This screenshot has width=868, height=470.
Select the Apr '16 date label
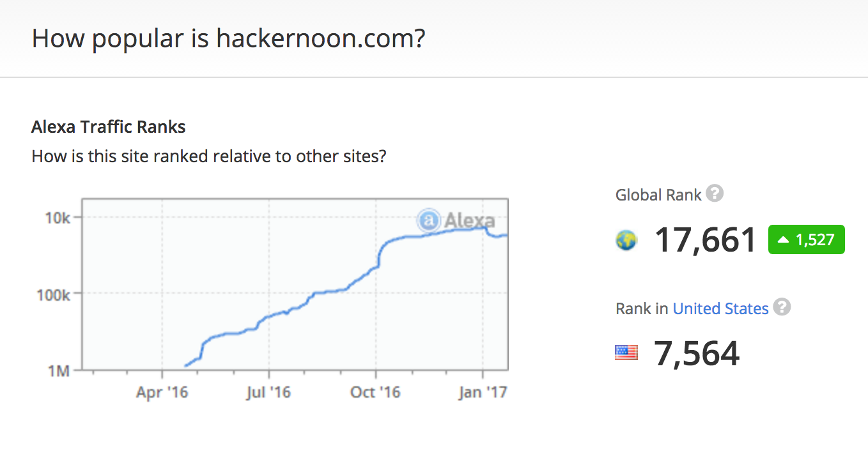pyautogui.click(x=162, y=392)
